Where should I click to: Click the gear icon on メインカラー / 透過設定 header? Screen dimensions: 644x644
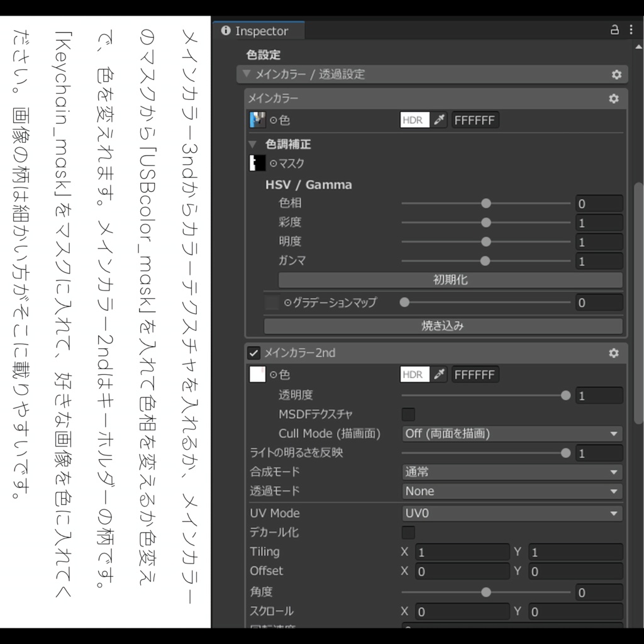coord(616,74)
